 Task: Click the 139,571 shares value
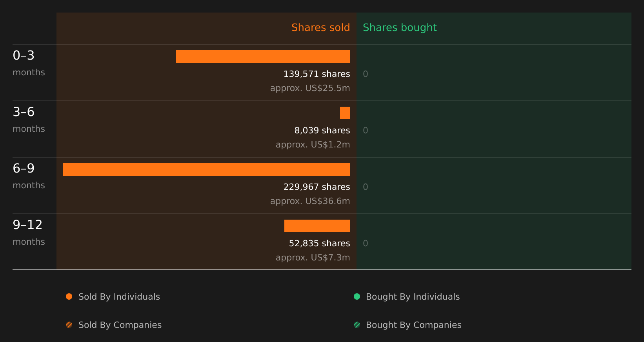(317, 74)
